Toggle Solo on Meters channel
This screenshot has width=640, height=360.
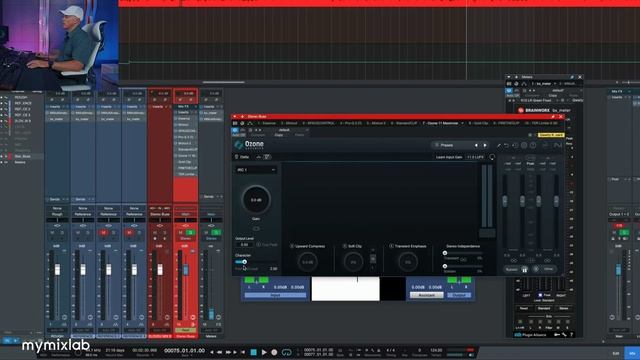tap(216, 233)
